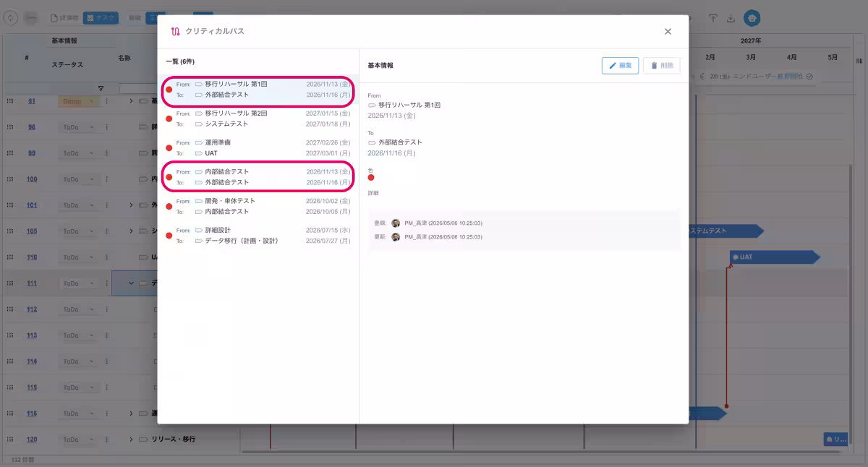Click PM_高津 avatar on the 登録 line
The width and height of the screenshot is (868, 467).
396,223
